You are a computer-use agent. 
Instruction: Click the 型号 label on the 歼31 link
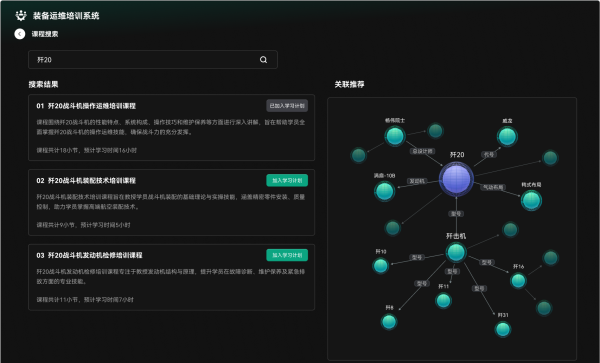click(479, 288)
